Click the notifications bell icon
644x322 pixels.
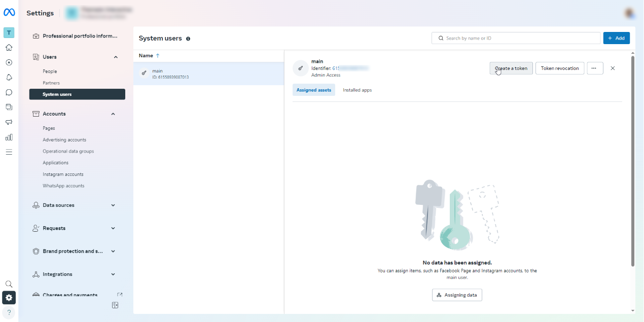(9, 78)
